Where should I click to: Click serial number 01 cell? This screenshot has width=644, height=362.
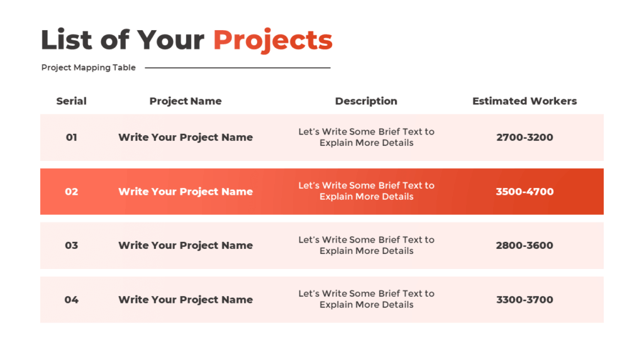point(72,137)
